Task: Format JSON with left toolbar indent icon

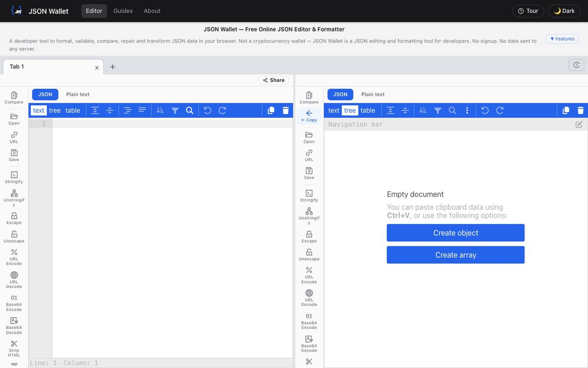Action: coord(128,110)
